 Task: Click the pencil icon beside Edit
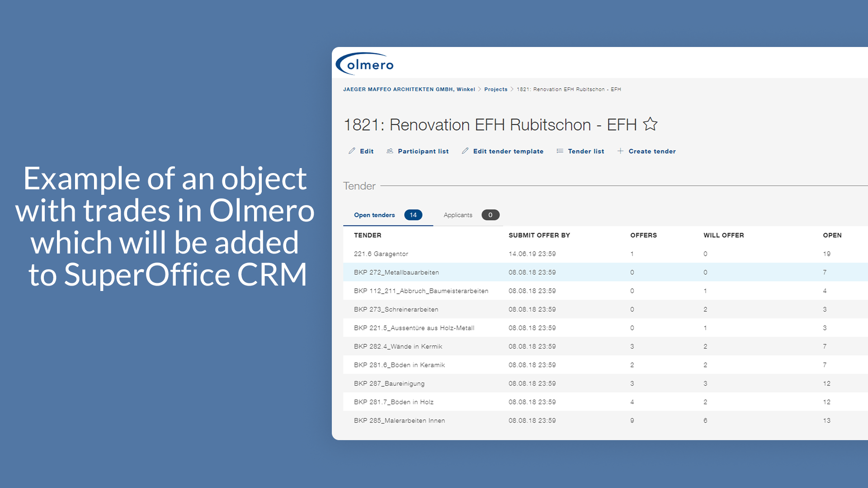click(352, 151)
